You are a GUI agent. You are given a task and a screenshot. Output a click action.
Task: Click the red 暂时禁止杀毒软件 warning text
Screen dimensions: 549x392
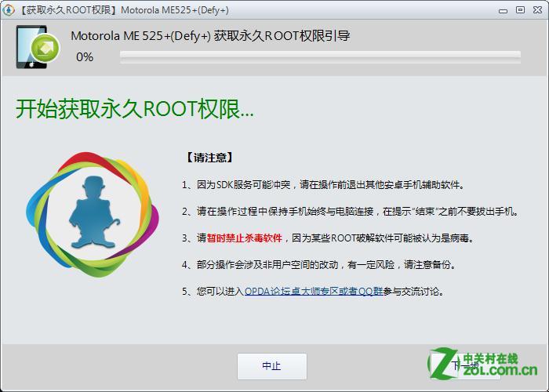tap(245, 238)
